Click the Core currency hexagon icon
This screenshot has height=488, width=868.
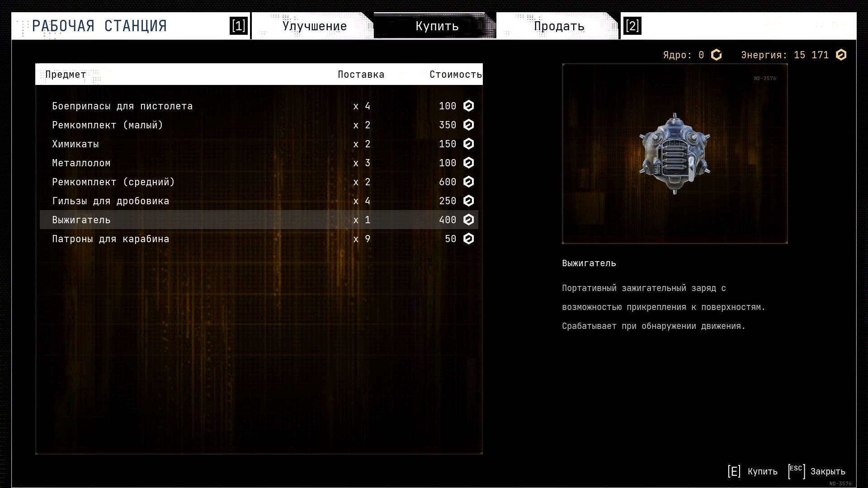pos(716,55)
